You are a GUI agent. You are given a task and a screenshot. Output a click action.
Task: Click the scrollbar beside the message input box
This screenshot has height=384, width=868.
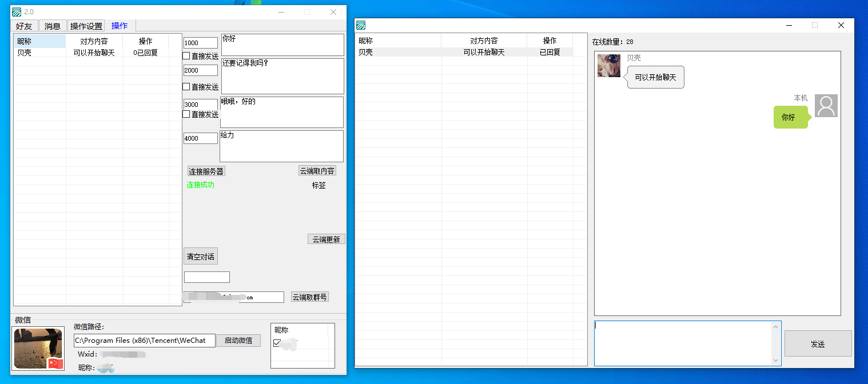click(777, 343)
